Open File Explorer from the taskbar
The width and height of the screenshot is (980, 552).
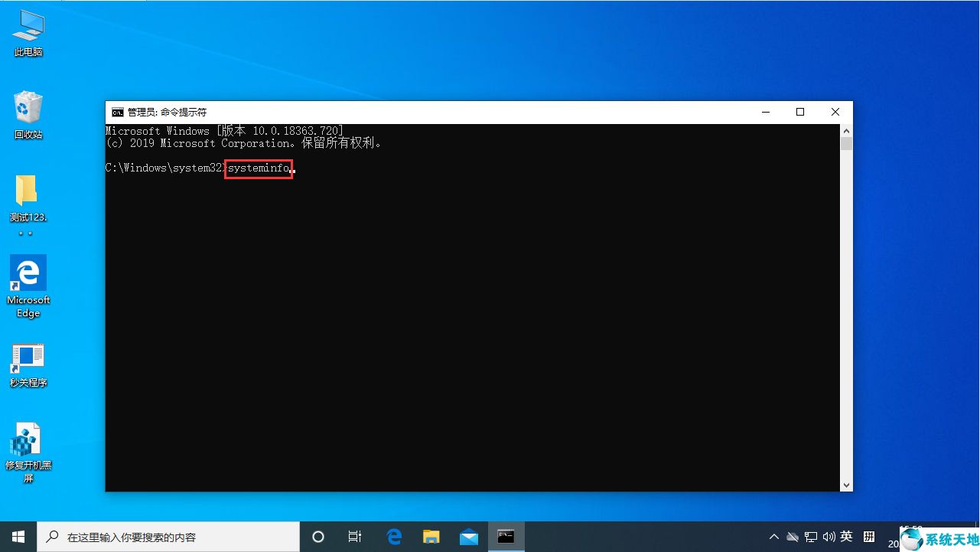pyautogui.click(x=431, y=537)
